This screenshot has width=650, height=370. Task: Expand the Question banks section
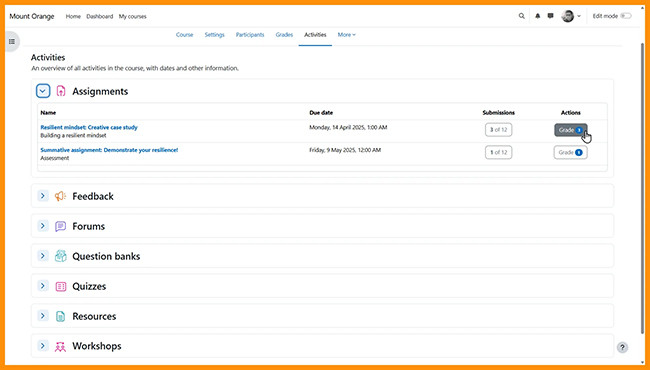[x=43, y=256]
